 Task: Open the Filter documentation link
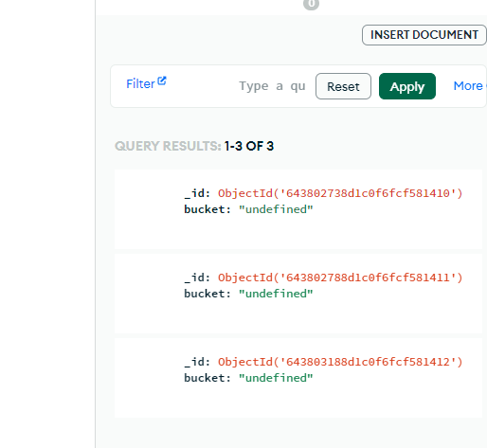click(140, 84)
